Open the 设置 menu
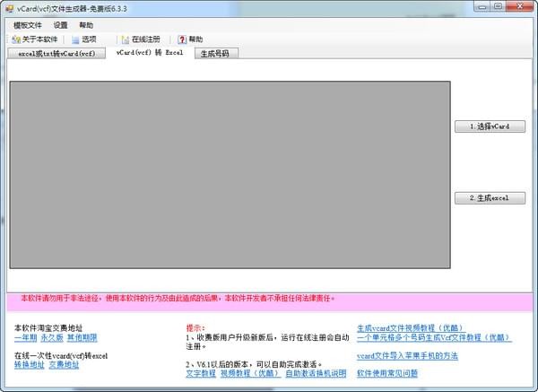This screenshot has width=538, height=392. [x=60, y=25]
